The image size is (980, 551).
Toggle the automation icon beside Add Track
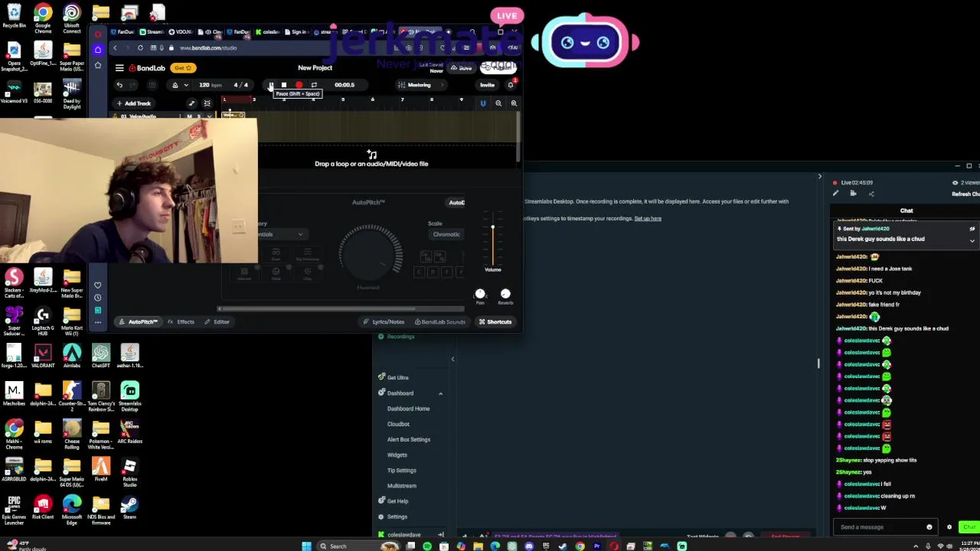pyautogui.click(x=192, y=103)
